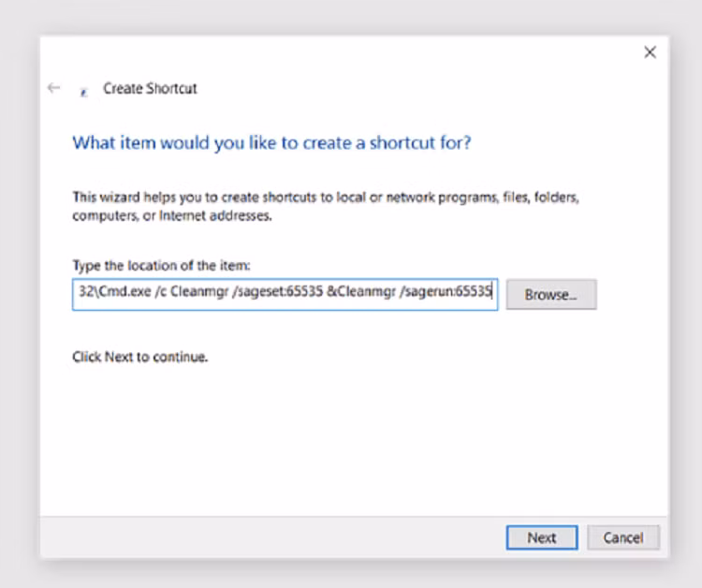Click the back arrow in wizard header

[53, 88]
